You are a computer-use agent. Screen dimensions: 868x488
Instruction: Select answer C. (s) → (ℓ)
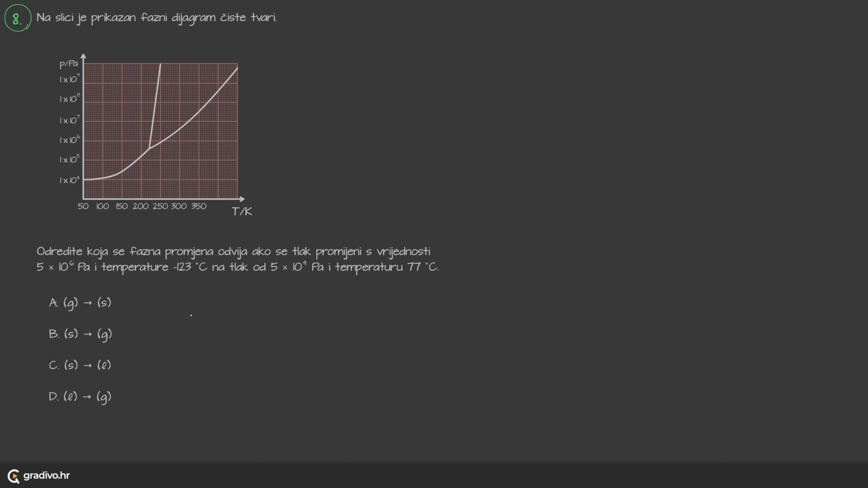tap(80, 365)
